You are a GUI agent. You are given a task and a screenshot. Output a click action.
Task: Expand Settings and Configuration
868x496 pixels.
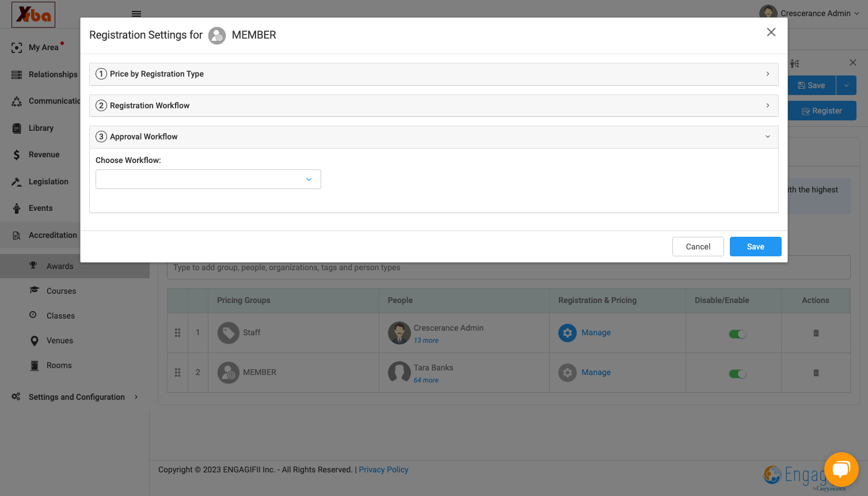click(77, 397)
